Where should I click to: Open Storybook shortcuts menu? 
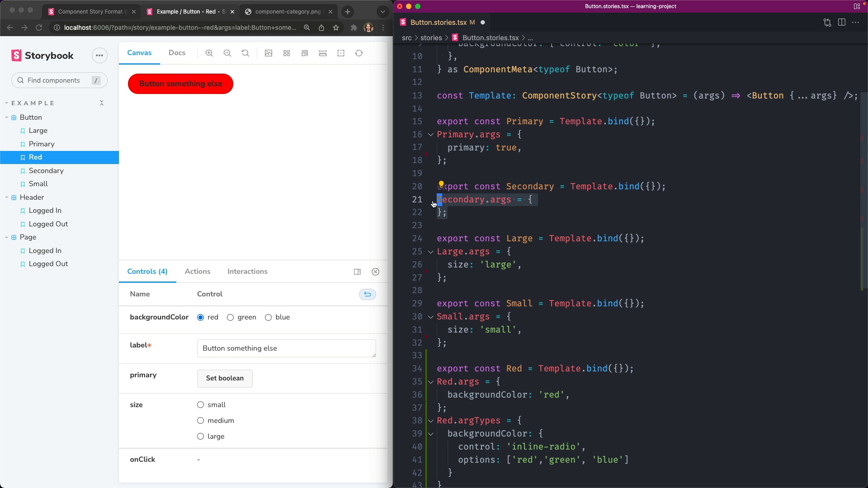(x=99, y=56)
